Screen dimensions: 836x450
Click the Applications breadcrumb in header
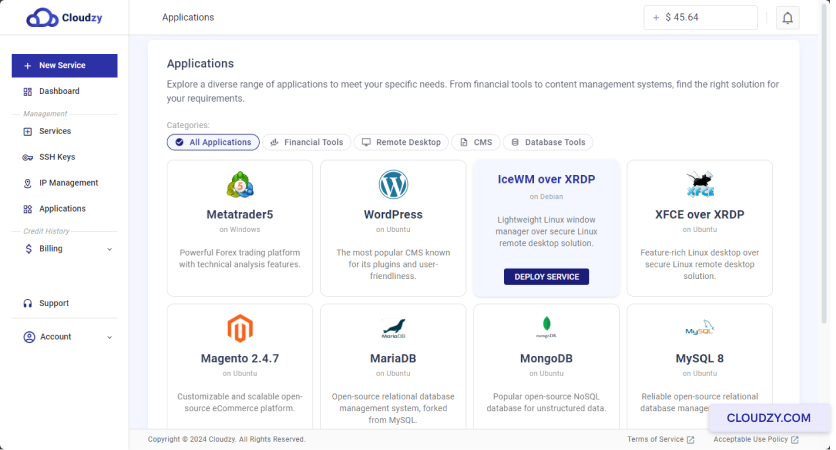click(188, 18)
